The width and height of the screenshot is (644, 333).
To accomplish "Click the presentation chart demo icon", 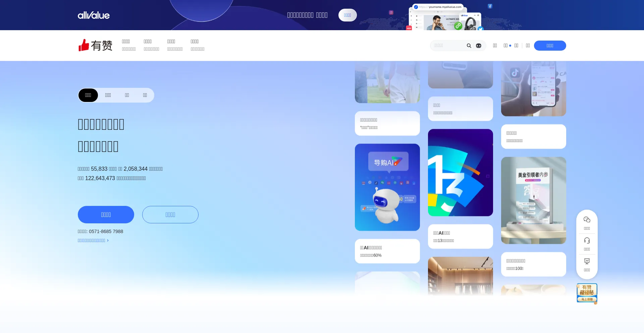I will 587,262.
